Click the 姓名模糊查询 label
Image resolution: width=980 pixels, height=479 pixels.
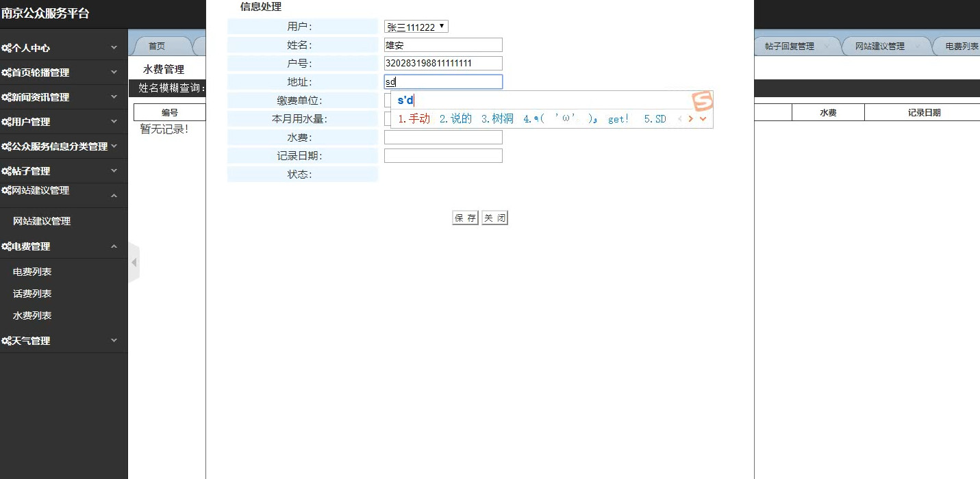point(172,88)
